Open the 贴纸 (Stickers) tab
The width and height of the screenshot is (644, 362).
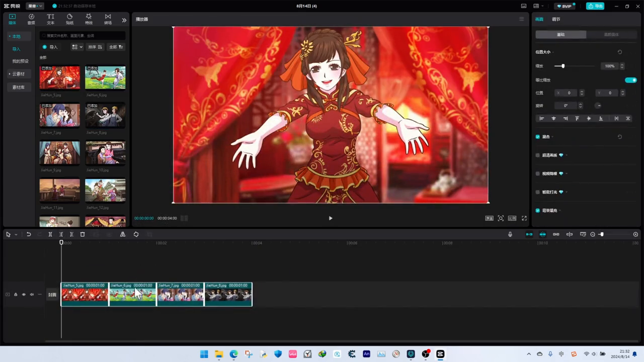tap(69, 19)
